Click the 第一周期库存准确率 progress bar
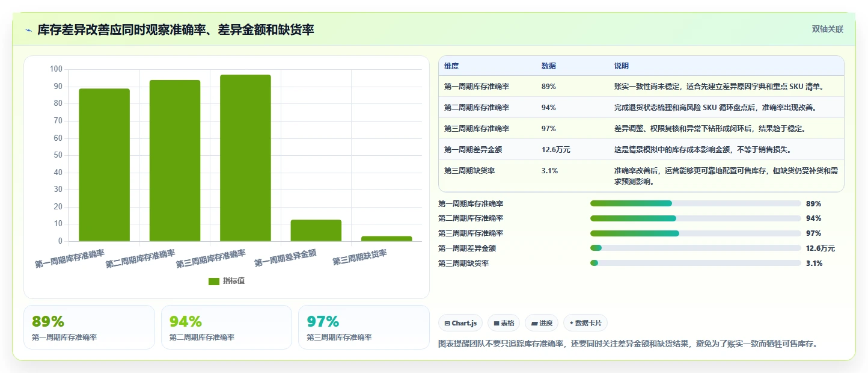The width and height of the screenshot is (868, 373). click(x=695, y=203)
